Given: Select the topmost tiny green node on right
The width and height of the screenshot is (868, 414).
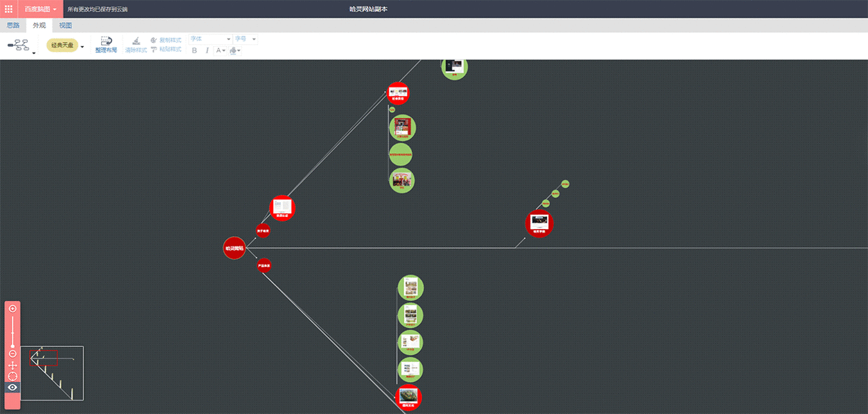Looking at the screenshot, I should pyautogui.click(x=565, y=184).
